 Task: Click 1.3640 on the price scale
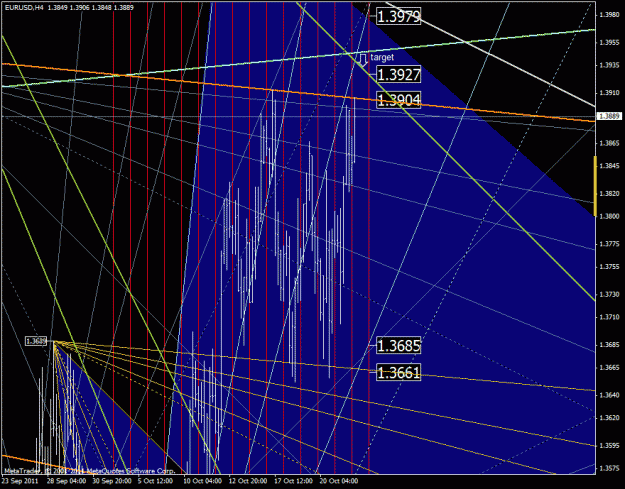(609, 395)
